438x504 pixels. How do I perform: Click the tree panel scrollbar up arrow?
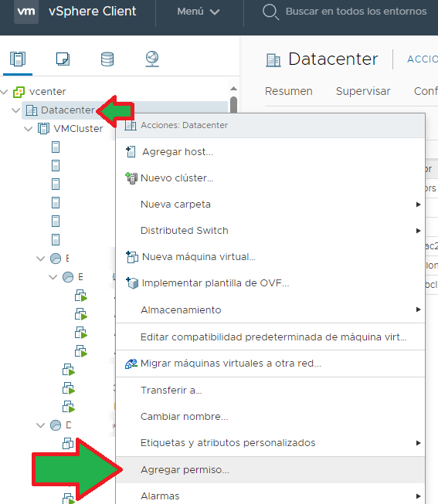click(233, 89)
